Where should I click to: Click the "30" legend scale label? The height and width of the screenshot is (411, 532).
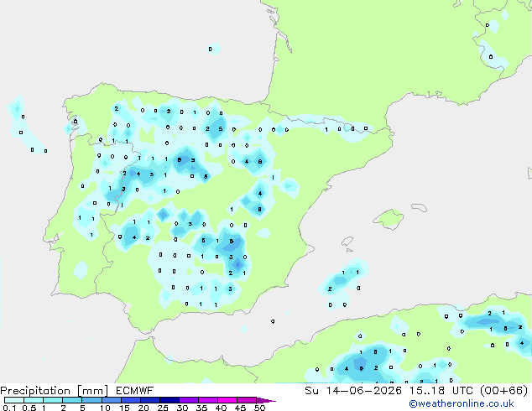tap(182, 408)
